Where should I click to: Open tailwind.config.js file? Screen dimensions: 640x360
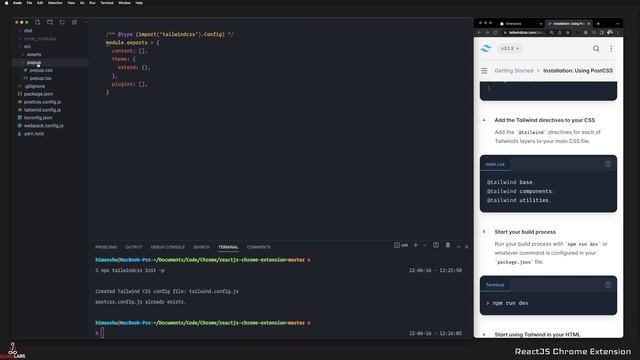42,110
